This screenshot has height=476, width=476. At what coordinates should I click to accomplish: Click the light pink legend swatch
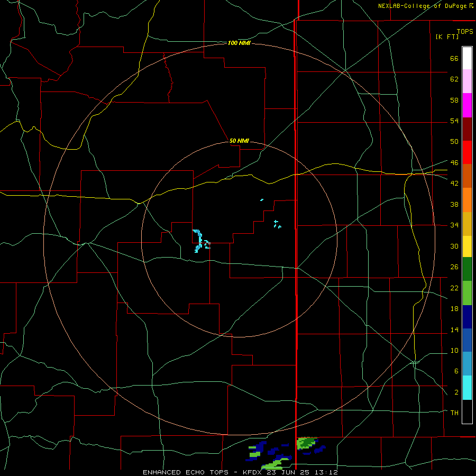(x=467, y=81)
